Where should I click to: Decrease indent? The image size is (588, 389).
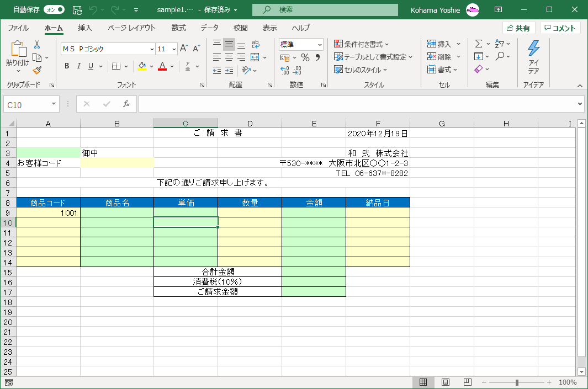(x=217, y=70)
